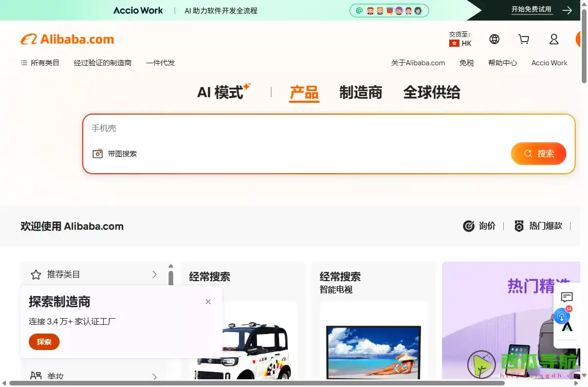
Task: Click the category list scrollbar thumb
Action: coord(171,278)
